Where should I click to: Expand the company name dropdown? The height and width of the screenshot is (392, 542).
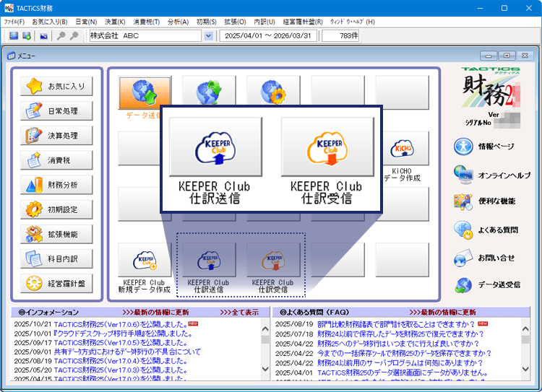click(x=209, y=35)
